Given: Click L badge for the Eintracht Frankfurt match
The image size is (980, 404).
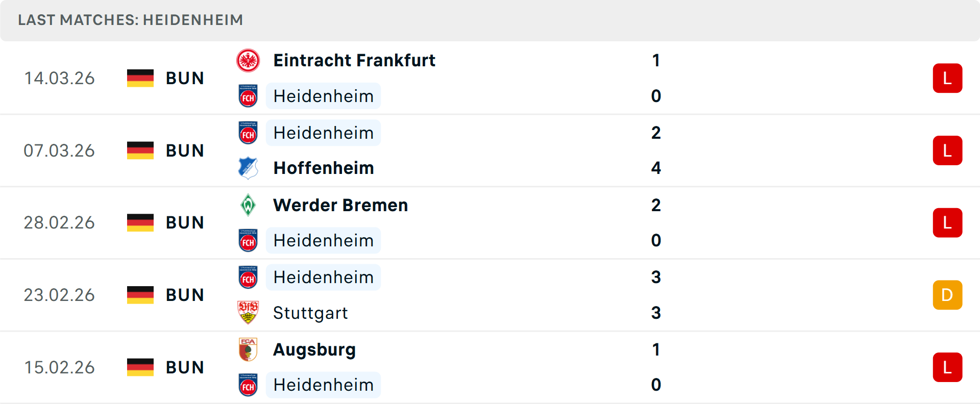Looking at the screenshot, I should pos(947,78).
